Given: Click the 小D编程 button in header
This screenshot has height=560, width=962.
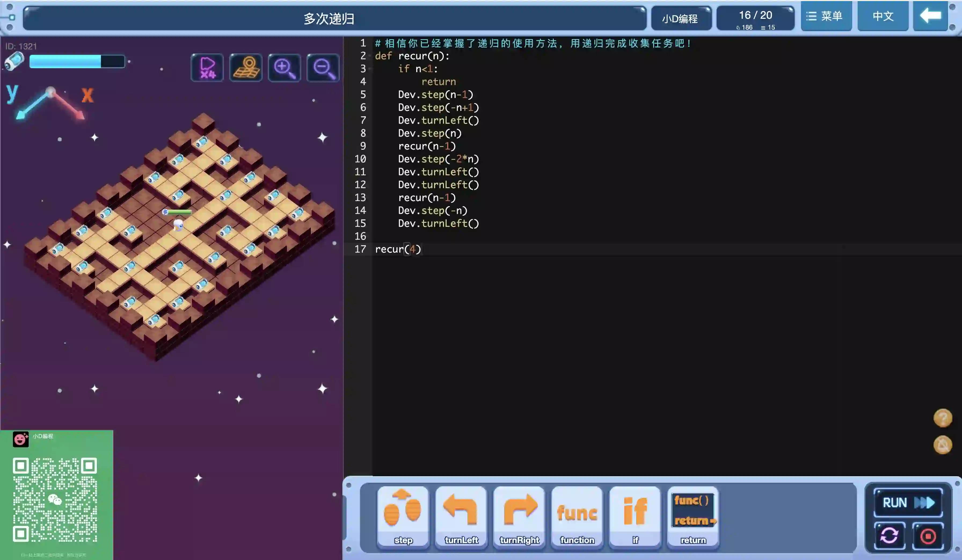Looking at the screenshot, I should point(680,18).
